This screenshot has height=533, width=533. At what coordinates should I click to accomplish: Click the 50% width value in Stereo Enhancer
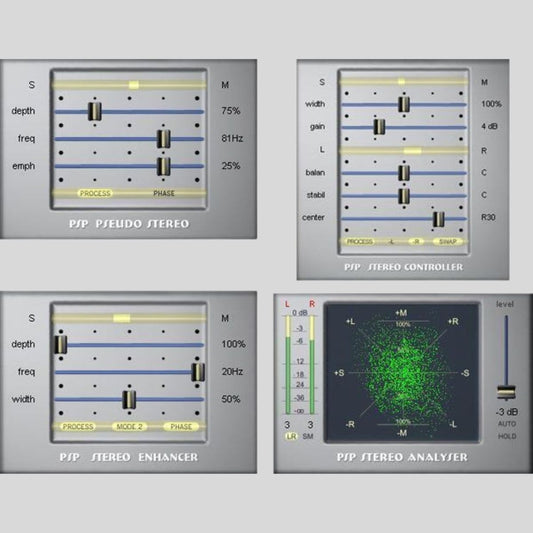coord(231,399)
